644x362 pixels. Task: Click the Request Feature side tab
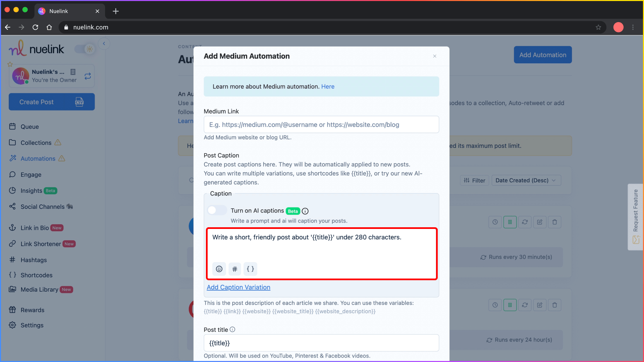635,217
